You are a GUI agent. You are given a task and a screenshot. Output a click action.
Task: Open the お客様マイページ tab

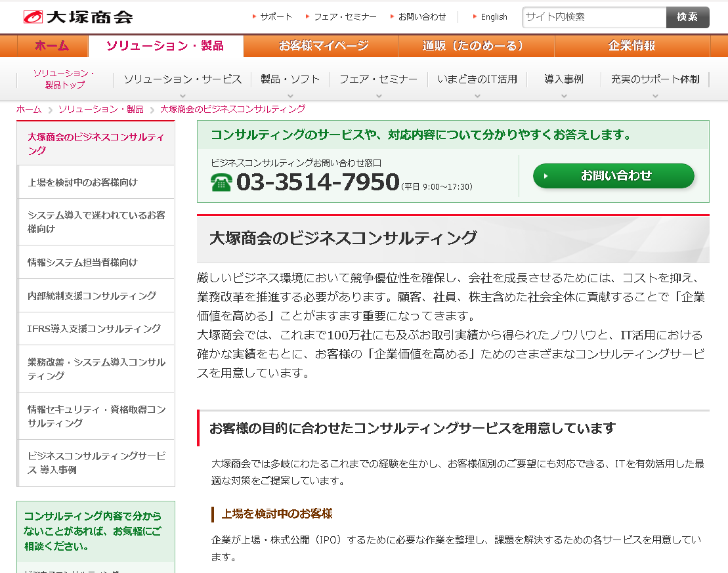click(324, 46)
